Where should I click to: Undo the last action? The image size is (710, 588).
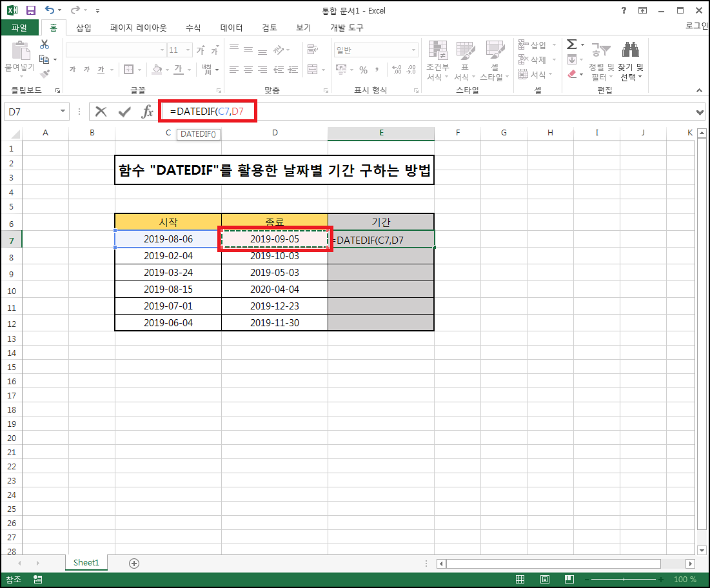[x=50, y=10]
